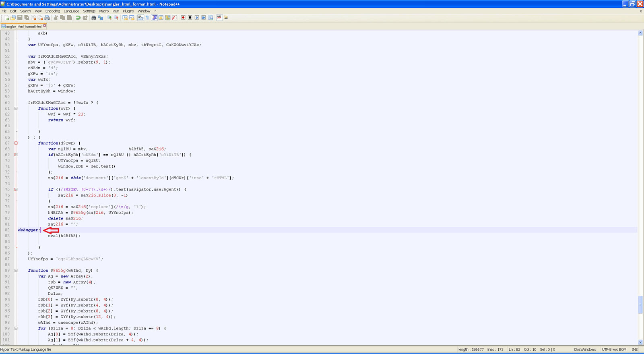Save the current file via toolbar
This screenshot has width=644, height=354.
click(x=20, y=18)
